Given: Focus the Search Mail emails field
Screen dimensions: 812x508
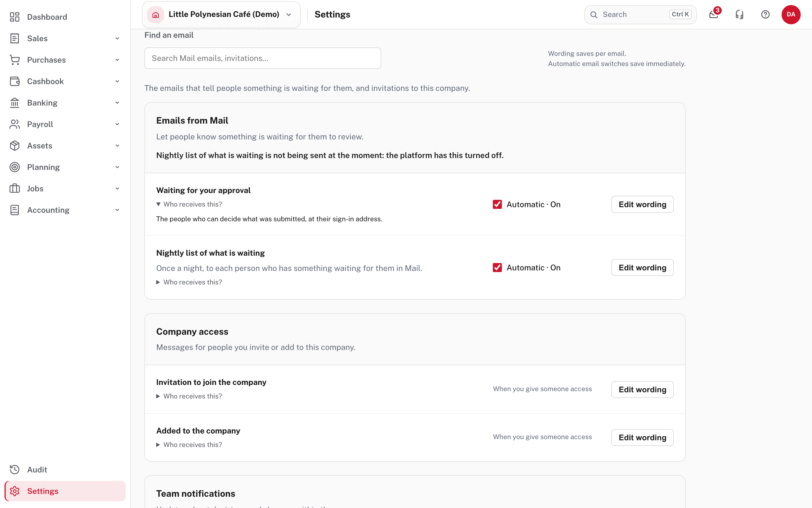Looking at the screenshot, I should point(262,58).
